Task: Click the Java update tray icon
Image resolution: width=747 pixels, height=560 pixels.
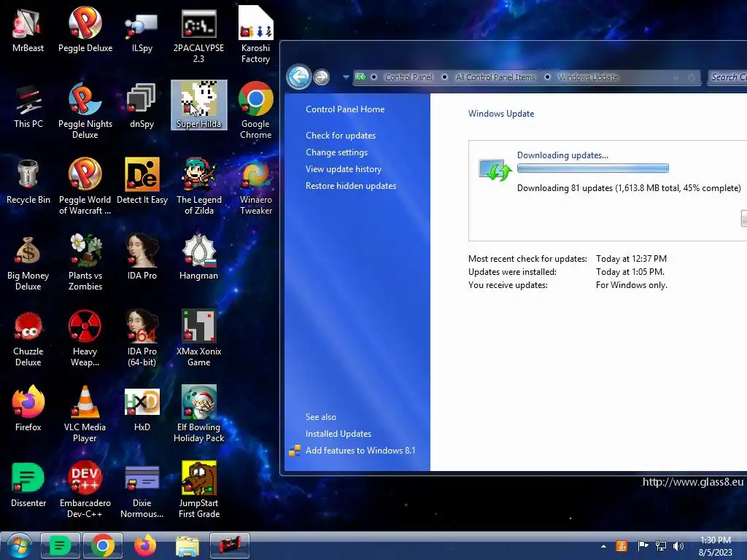Action: tap(622, 546)
